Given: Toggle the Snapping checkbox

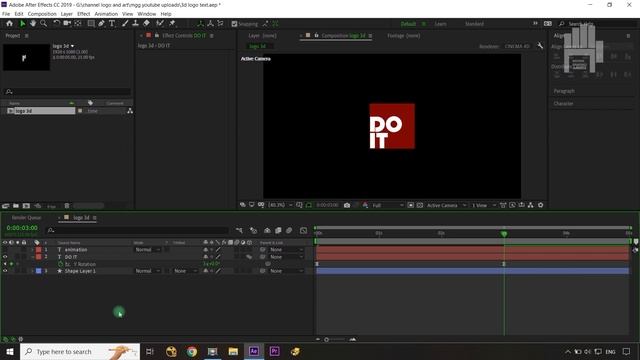Looking at the screenshot, I should (x=234, y=24).
